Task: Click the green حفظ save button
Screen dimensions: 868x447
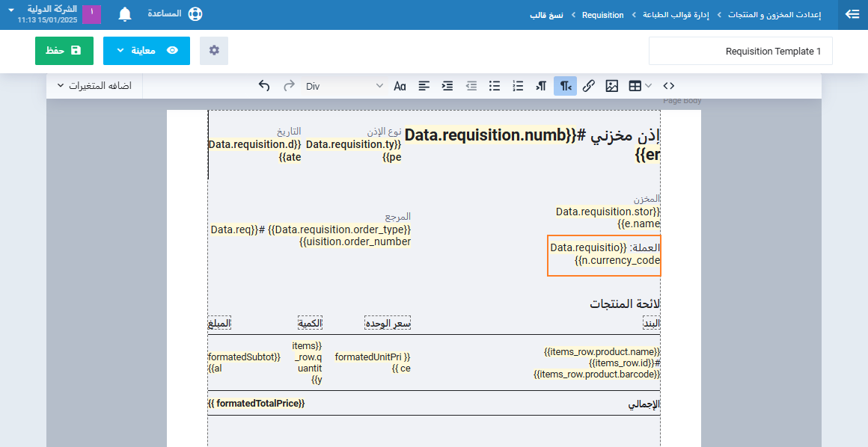Action: coord(64,51)
